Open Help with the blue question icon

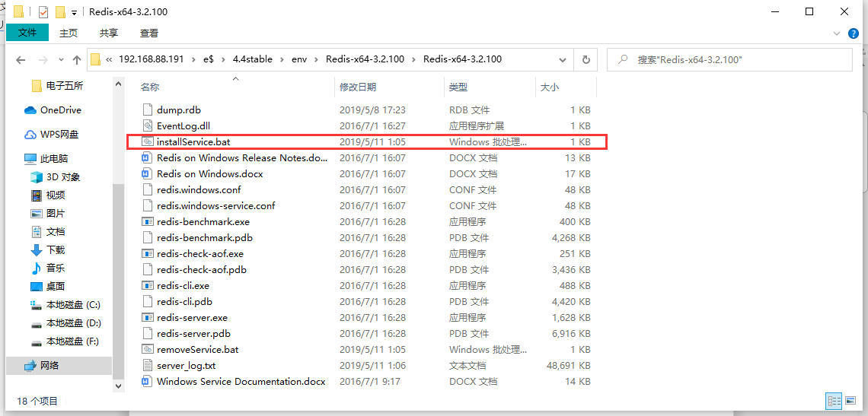click(x=854, y=33)
